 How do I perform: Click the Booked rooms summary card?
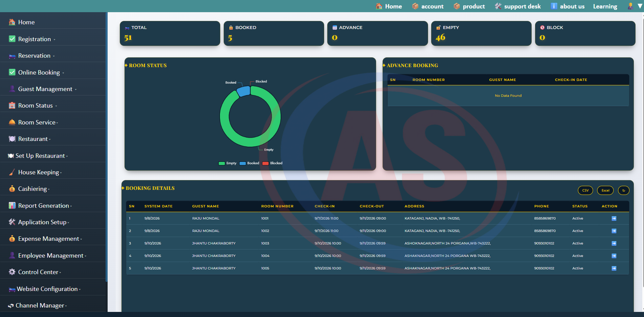click(x=274, y=33)
